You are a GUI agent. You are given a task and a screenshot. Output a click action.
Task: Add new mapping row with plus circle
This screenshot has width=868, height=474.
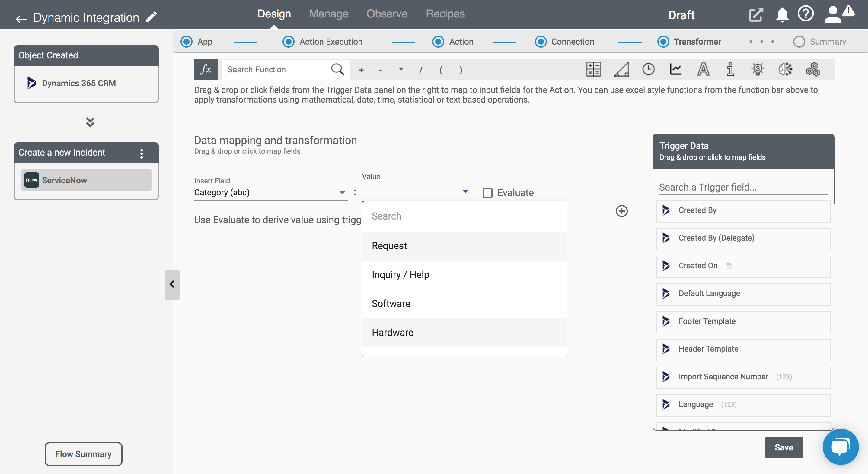click(x=622, y=211)
